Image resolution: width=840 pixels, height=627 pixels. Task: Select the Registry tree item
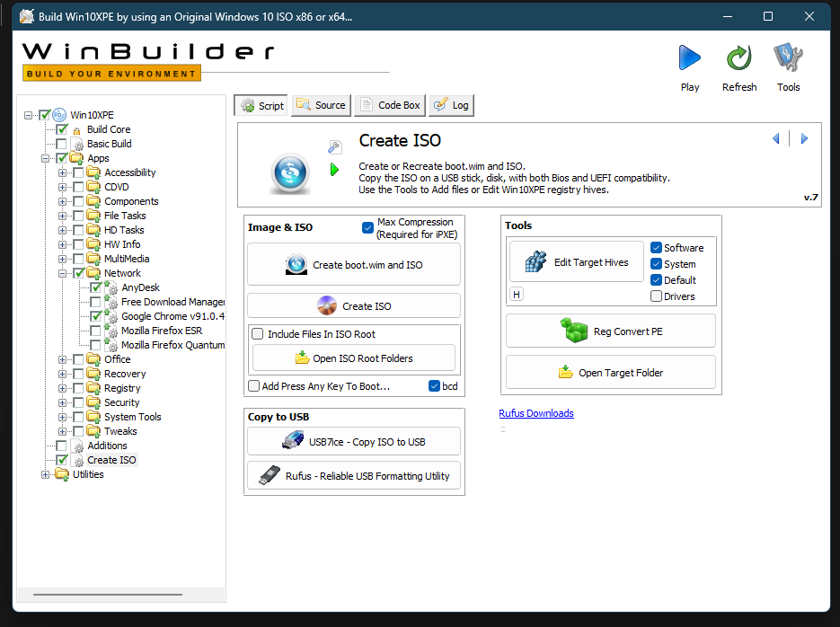point(122,388)
